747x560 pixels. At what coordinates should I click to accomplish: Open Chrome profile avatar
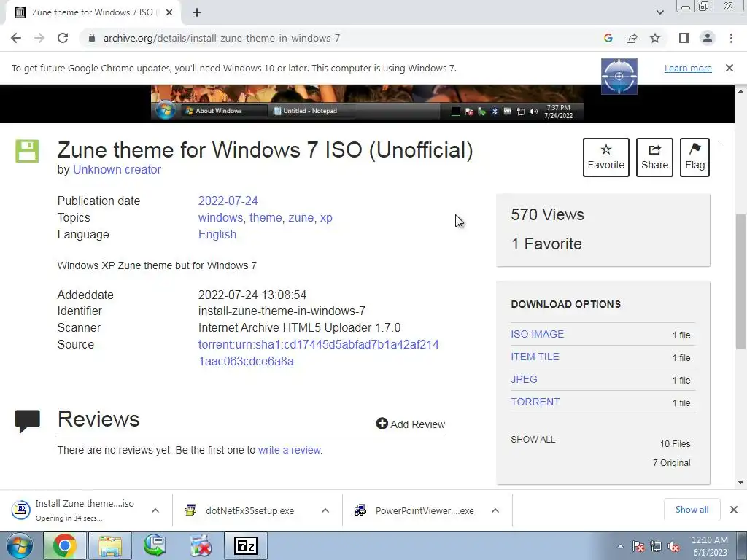(x=708, y=38)
